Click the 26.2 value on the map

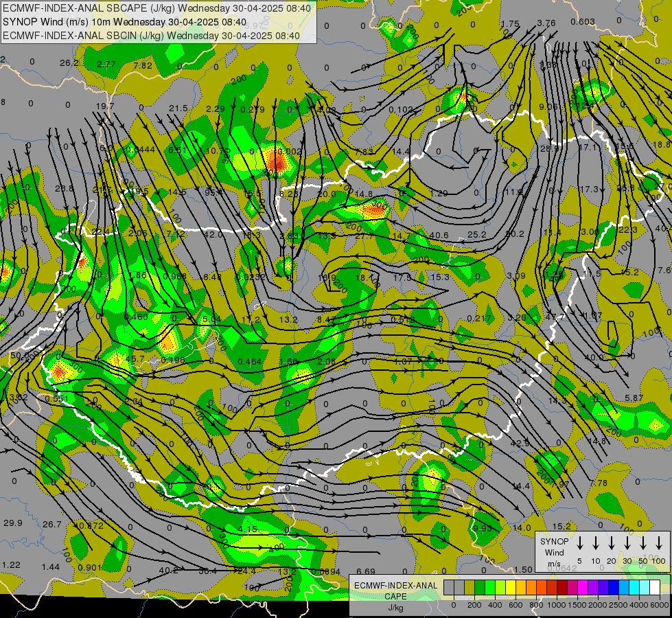[x=69, y=63]
